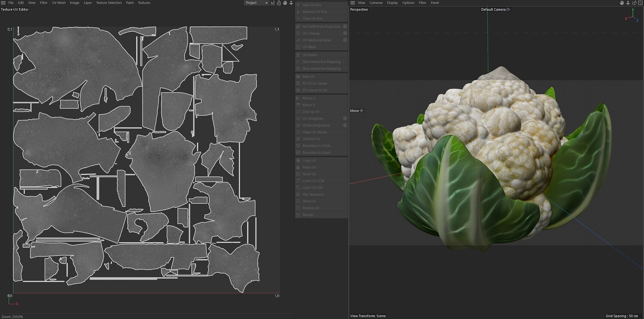Open the Display menu
Image resolution: width=644 pixels, height=319 pixels.
coord(392,3)
